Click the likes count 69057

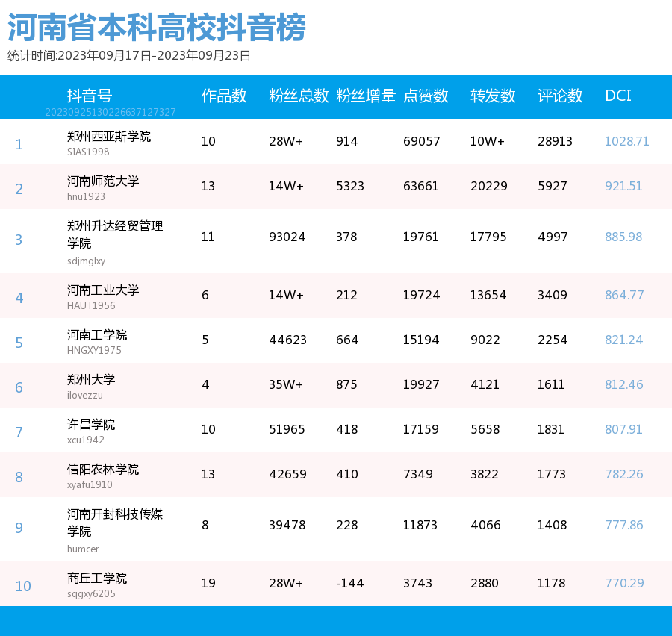422,141
